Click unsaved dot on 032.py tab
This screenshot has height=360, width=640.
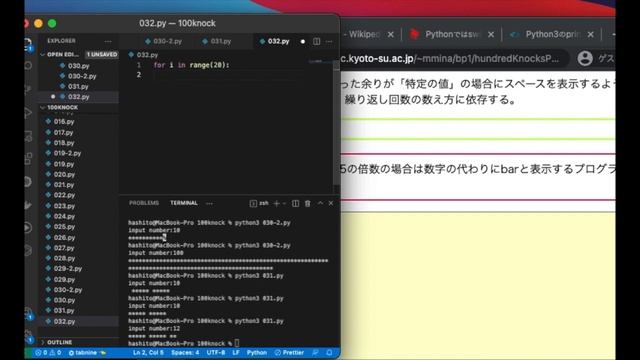(302, 41)
